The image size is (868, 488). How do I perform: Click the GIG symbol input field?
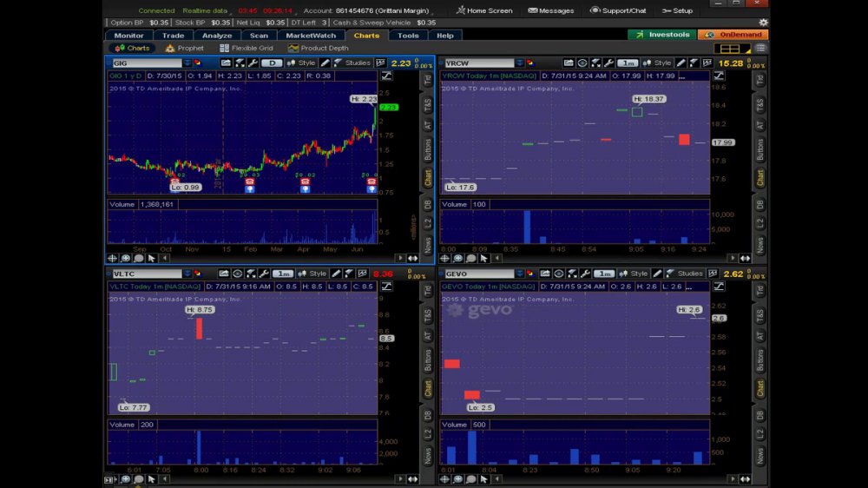pyautogui.click(x=147, y=63)
